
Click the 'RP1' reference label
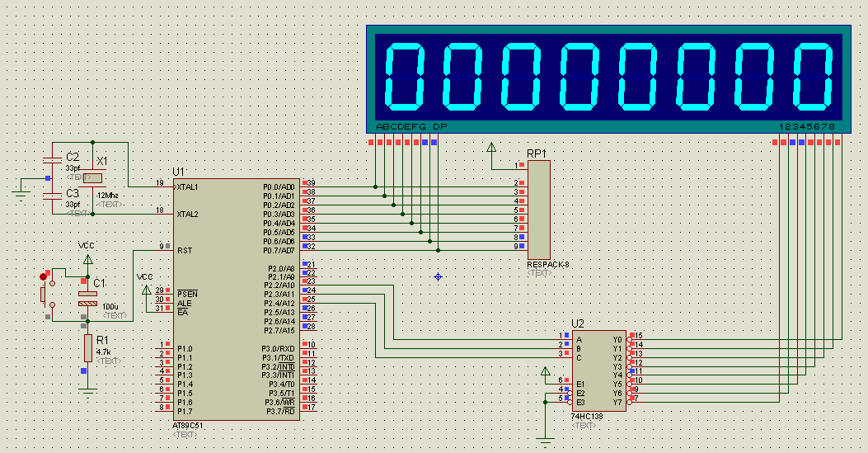pos(537,153)
